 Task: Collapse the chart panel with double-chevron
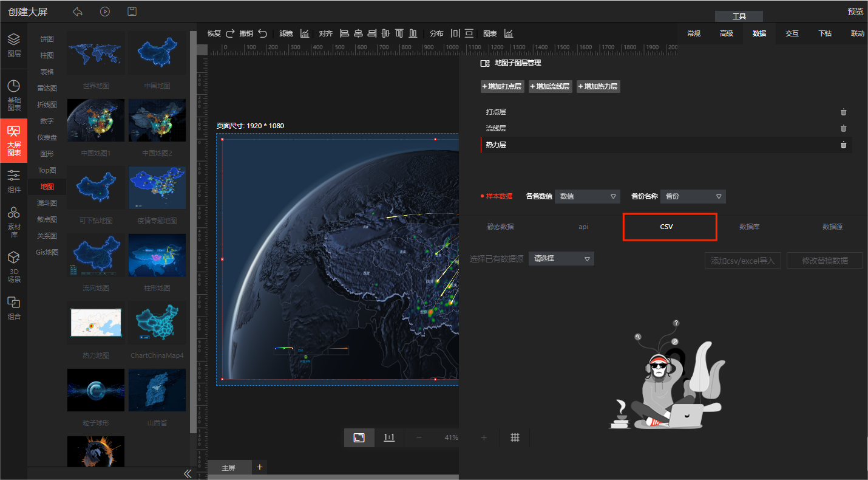188,473
